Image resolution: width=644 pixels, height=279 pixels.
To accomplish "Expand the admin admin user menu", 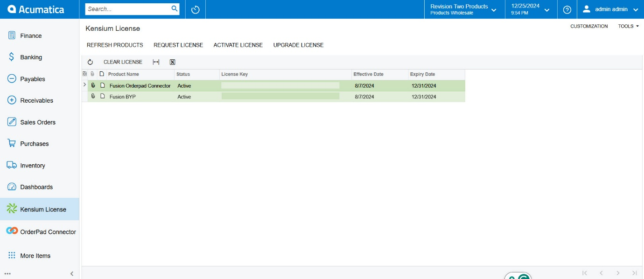I will click(x=635, y=10).
